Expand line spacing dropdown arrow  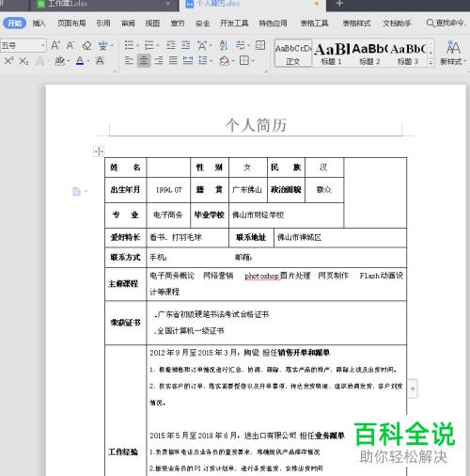[x=211, y=61]
